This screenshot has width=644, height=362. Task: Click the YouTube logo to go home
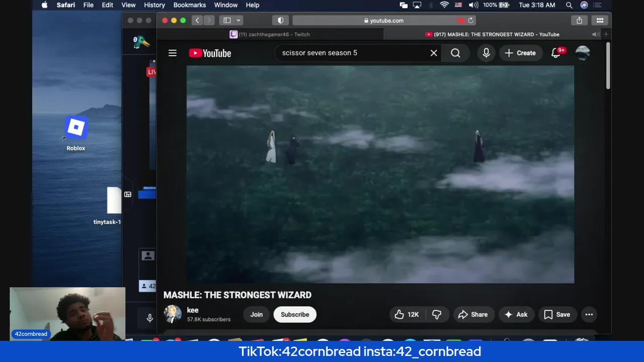pyautogui.click(x=210, y=53)
